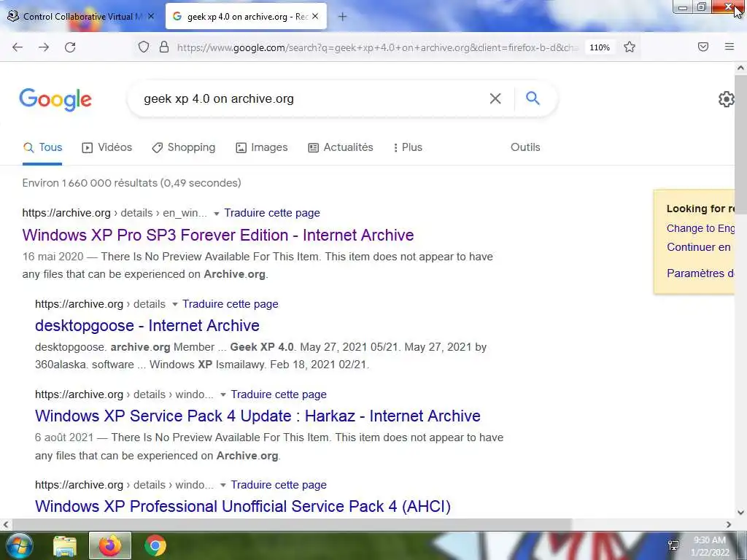Bookmark this page with the star icon

tap(630, 47)
